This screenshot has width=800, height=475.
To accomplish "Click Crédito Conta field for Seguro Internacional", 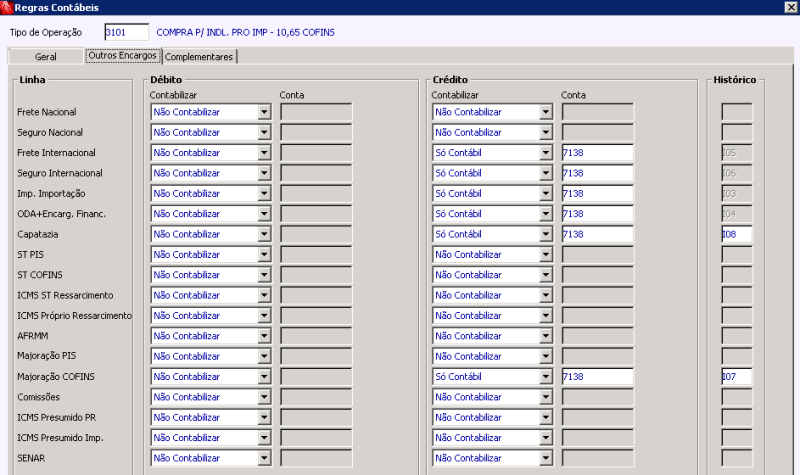I will (x=597, y=173).
